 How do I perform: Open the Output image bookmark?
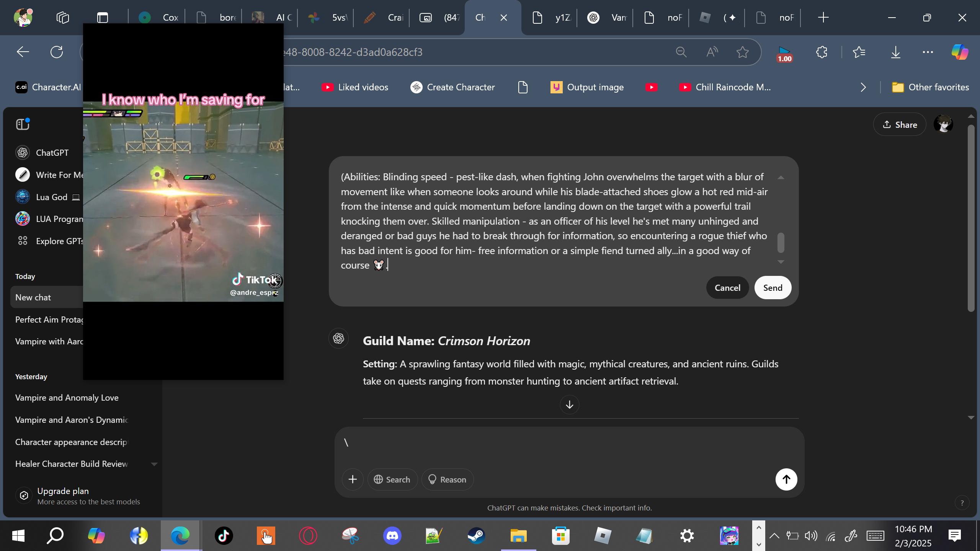587,87
